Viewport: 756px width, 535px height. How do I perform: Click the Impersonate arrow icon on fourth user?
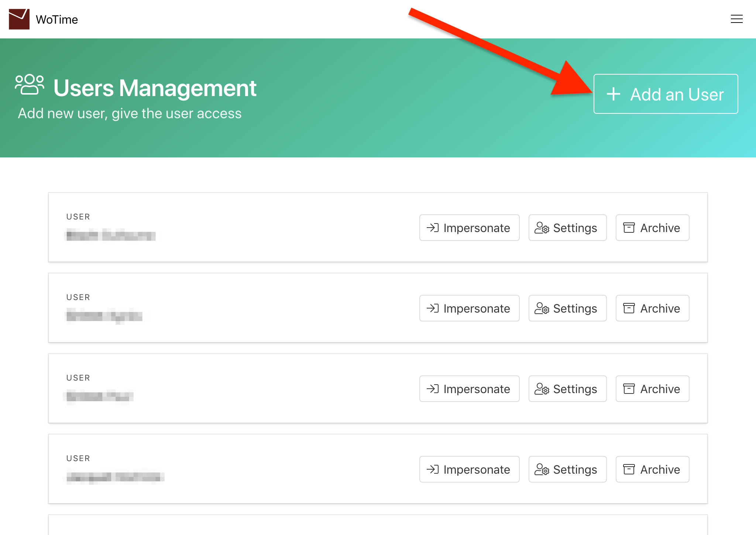click(x=433, y=469)
